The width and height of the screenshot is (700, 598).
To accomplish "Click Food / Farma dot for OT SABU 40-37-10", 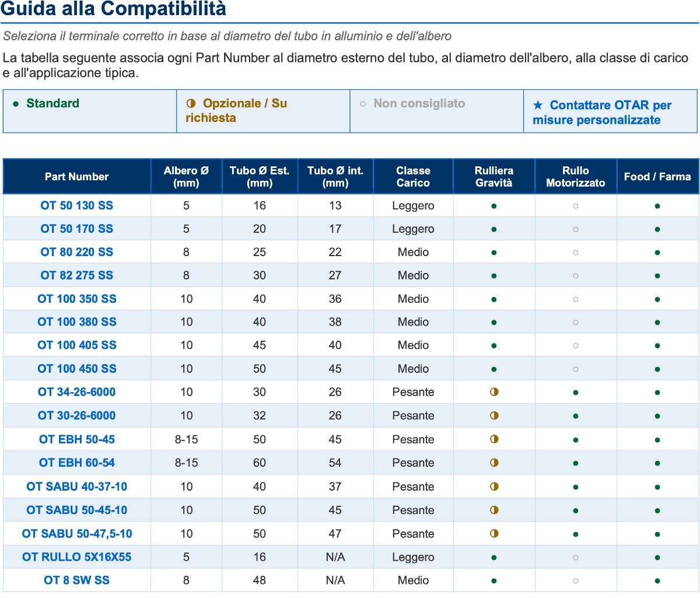I will point(657,487).
